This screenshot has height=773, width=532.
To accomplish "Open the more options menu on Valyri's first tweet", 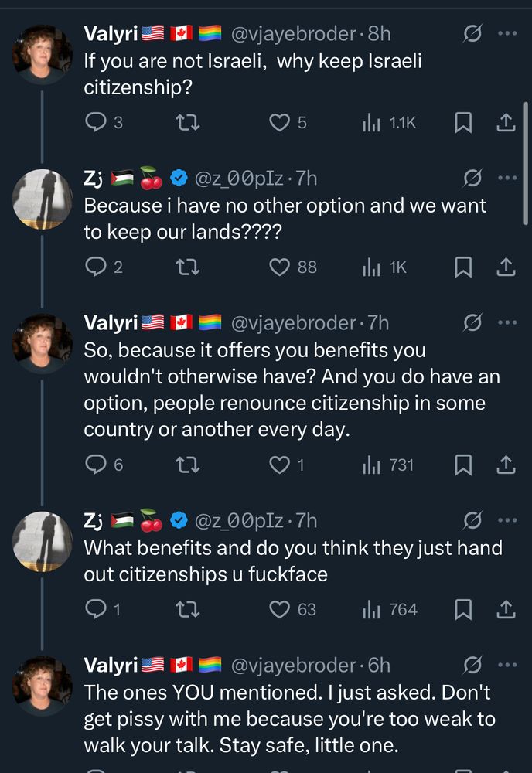I will point(506,34).
